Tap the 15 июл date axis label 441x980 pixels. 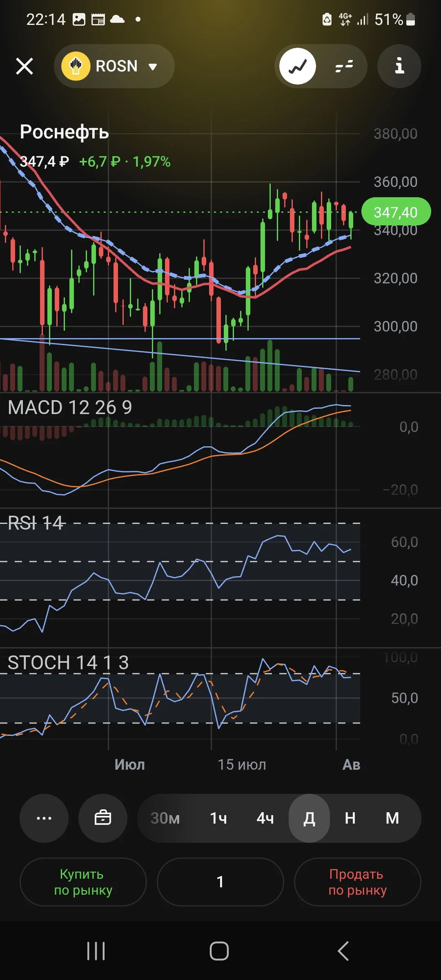[242, 764]
